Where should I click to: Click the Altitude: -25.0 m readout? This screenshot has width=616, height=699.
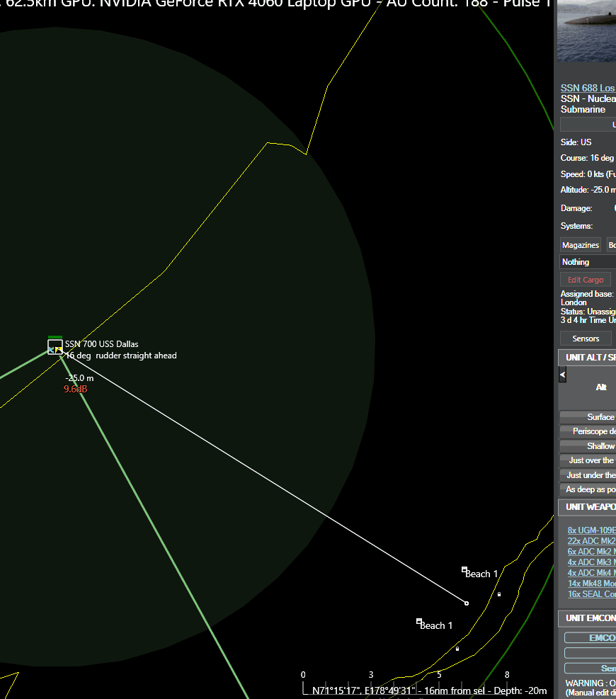pyautogui.click(x=588, y=190)
